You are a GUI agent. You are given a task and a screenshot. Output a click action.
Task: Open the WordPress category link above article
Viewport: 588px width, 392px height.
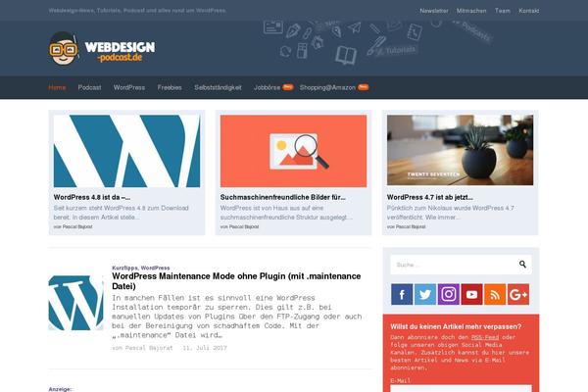pyautogui.click(x=155, y=268)
